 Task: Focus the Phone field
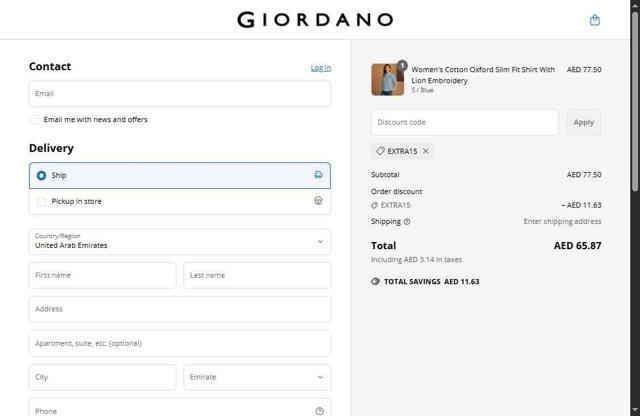[180, 408]
